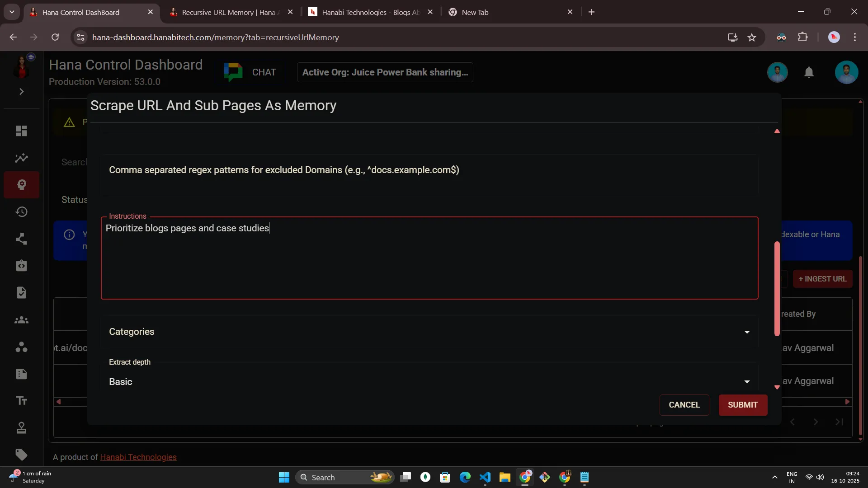Click the SUBMIT button
868x488 pixels.
pyautogui.click(x=742, y=405)
